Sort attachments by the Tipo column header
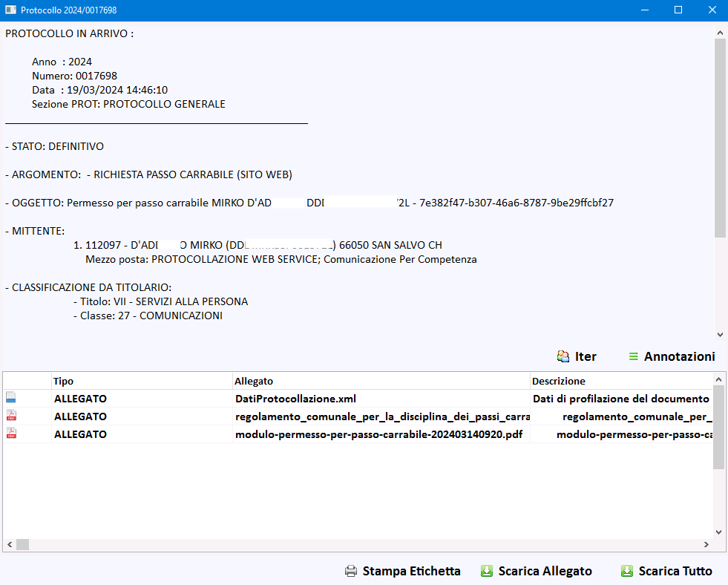 141,381
